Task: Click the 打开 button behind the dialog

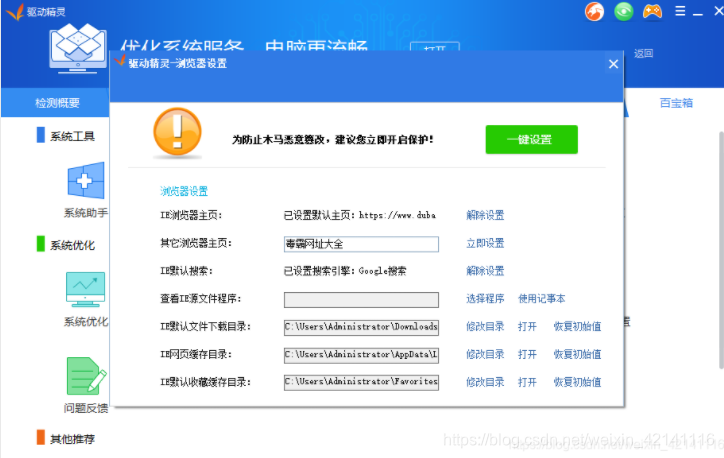Action: click(434, 46)
